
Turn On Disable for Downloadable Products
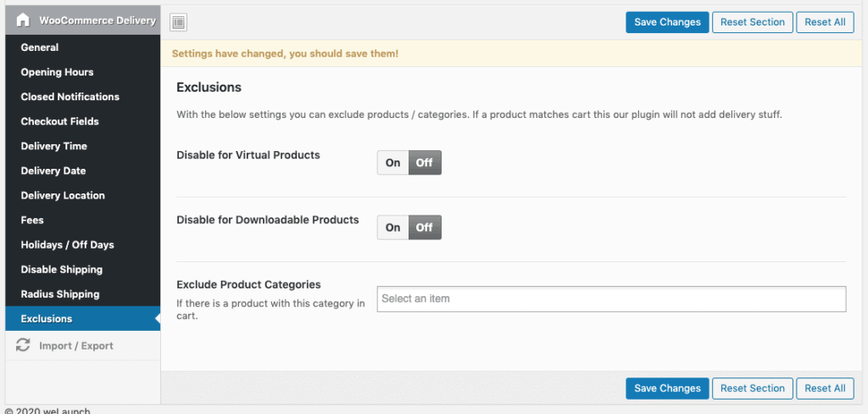392,227
